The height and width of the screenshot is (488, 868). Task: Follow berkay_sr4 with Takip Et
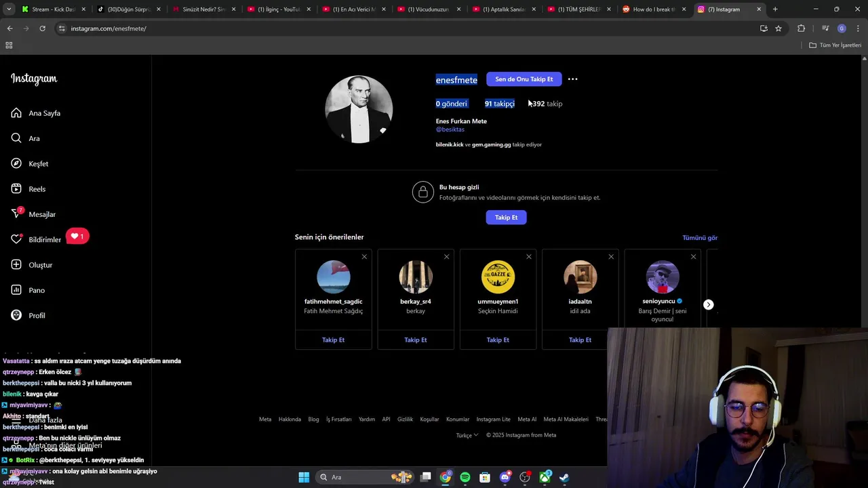click(x=416, y=340)
